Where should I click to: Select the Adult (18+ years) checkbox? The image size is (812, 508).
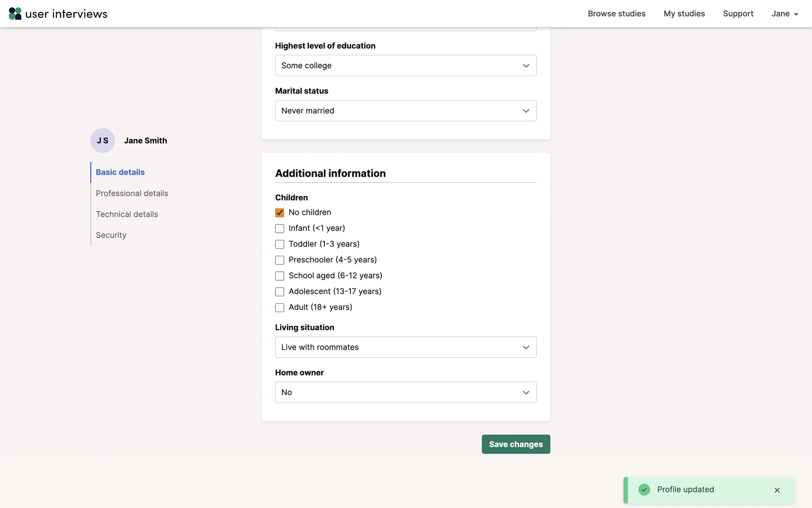[x=280, y=308]
